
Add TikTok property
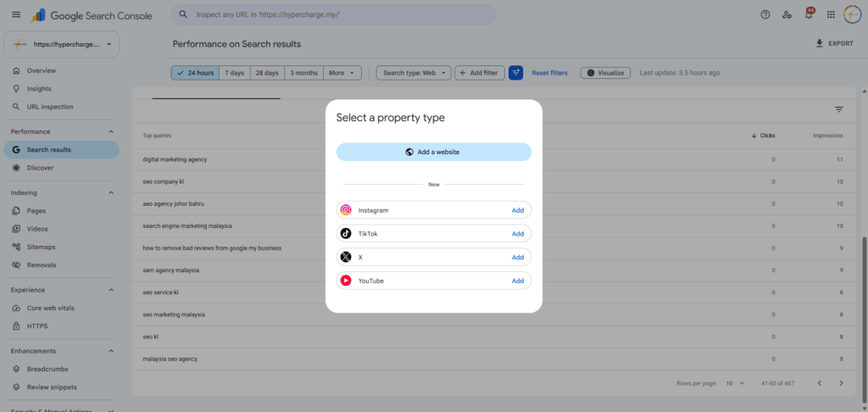pyautogui.click(x=518, y=234)
